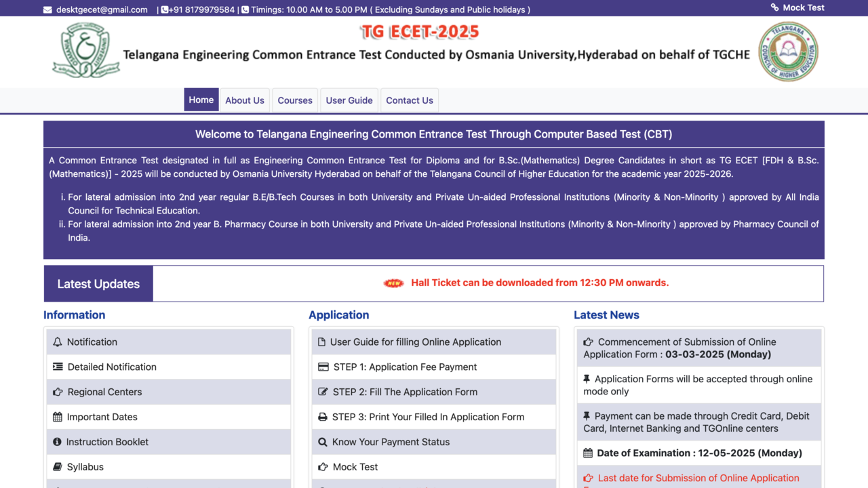Open the User Guide navigation item
This screenshot has width=868, height=488.
pyautogui.click(x=349, y=100)
